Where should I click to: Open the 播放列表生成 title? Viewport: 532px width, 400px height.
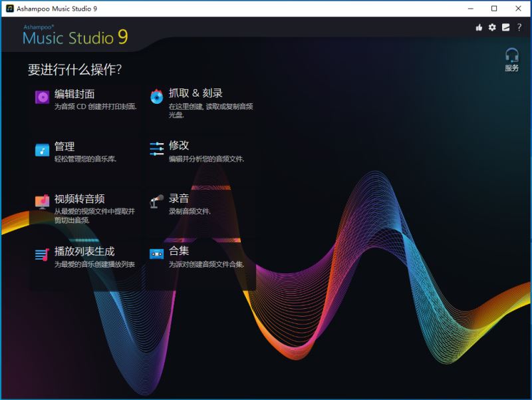(x=84, y=252)
